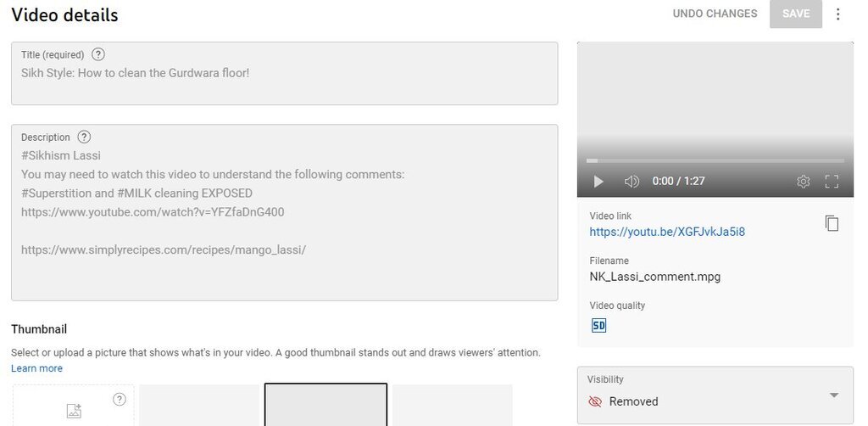
Task: Click into the Title text field
Action: tap(285, 73)
